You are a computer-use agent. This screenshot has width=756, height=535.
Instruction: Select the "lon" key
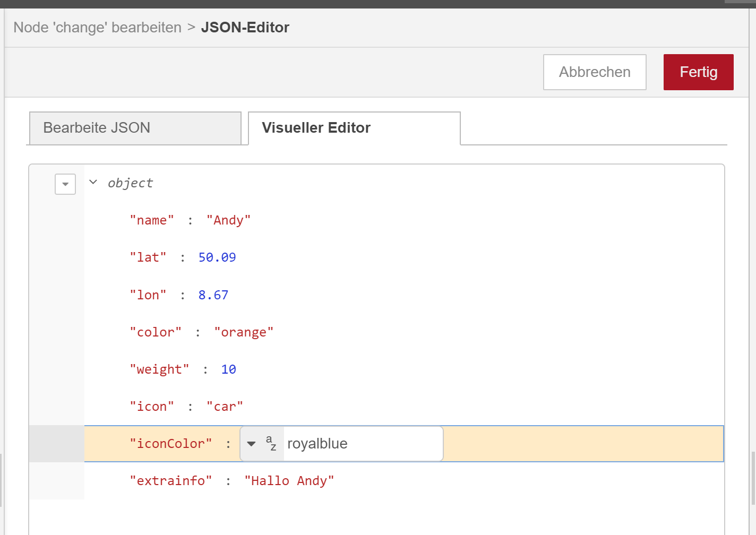pyautogui.click(x=148, y=295)
